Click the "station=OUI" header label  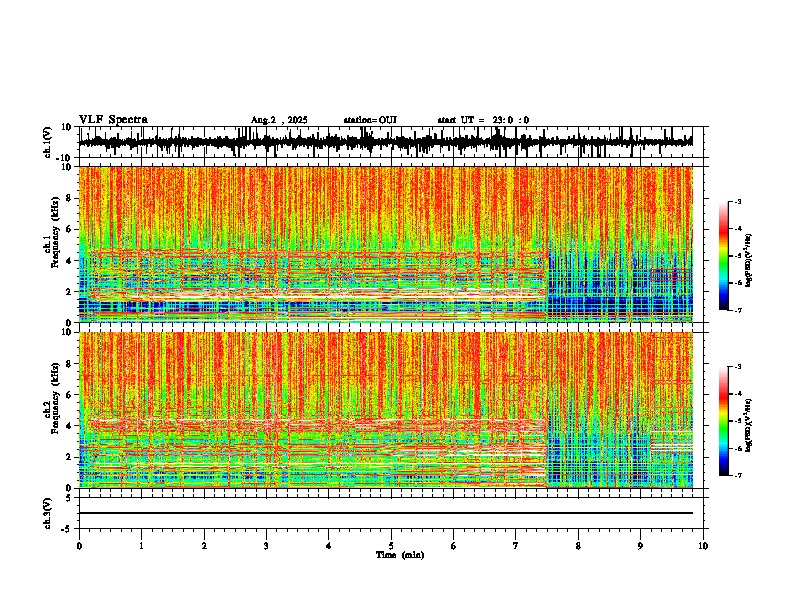tap(370, 120)
